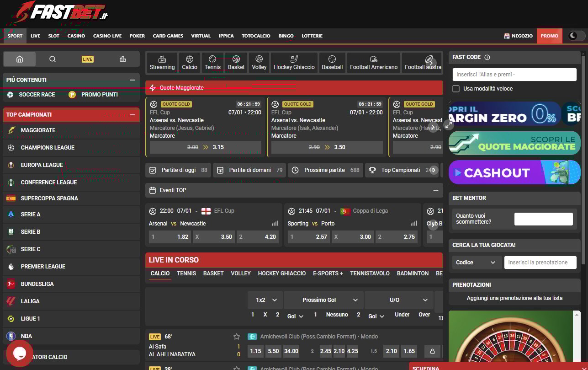This screenshot has width=588, height=370.
Task: Click the Fast Code info icon
Action: click(x=487, y=57)
